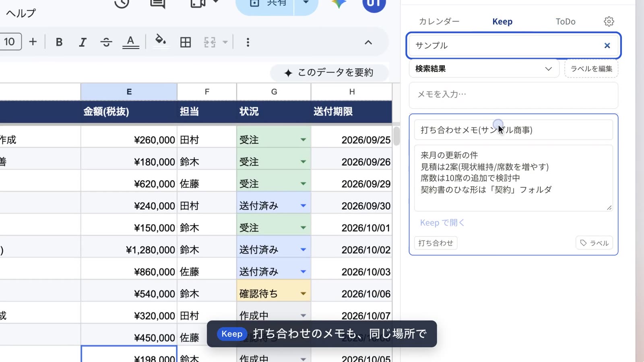Clear the サンプル search field
644x362 pixels.
pyautogui.click(x=607, y=45)
